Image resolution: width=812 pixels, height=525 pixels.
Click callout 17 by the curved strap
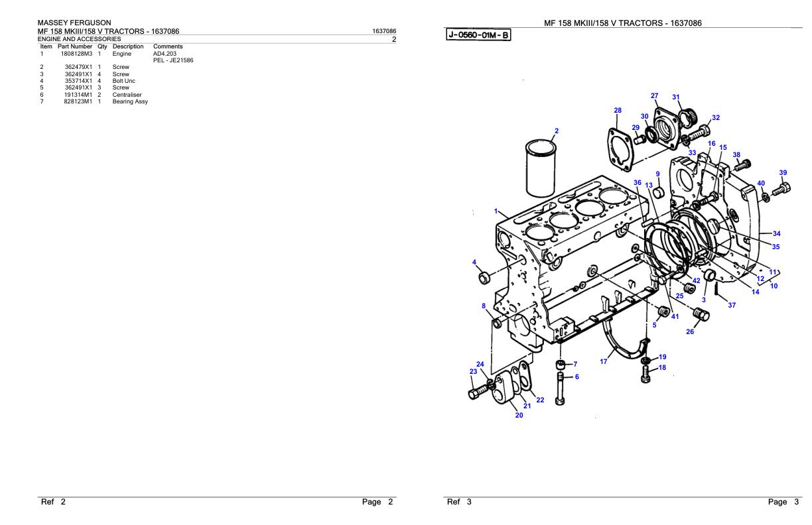604,362
